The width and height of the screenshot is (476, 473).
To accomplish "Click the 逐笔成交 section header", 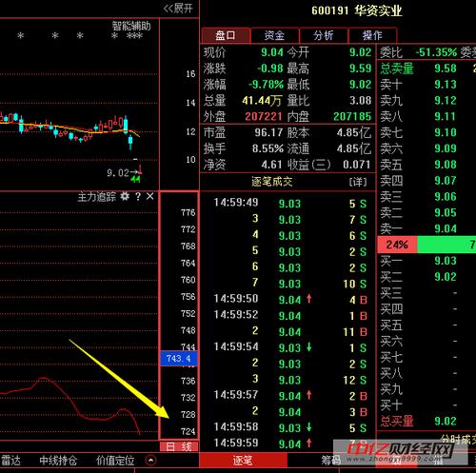I will (x=272, y=182).
